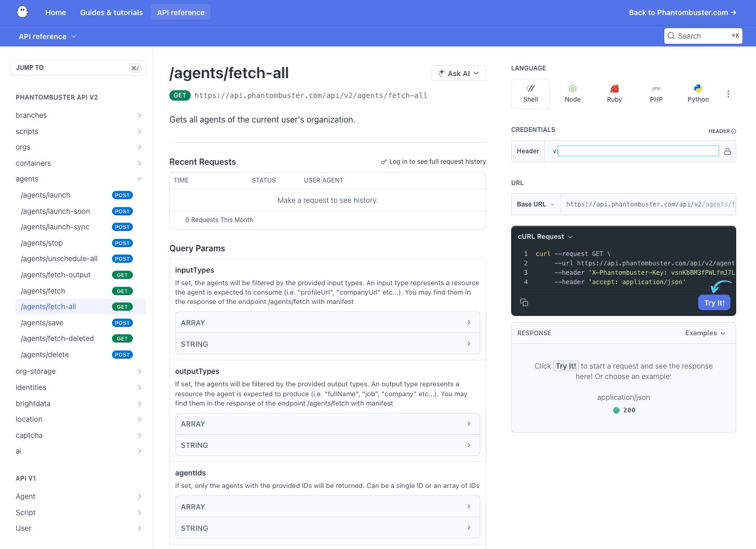756x549 pixels.
Task: Select Node language icon
Action: [573, 89]
